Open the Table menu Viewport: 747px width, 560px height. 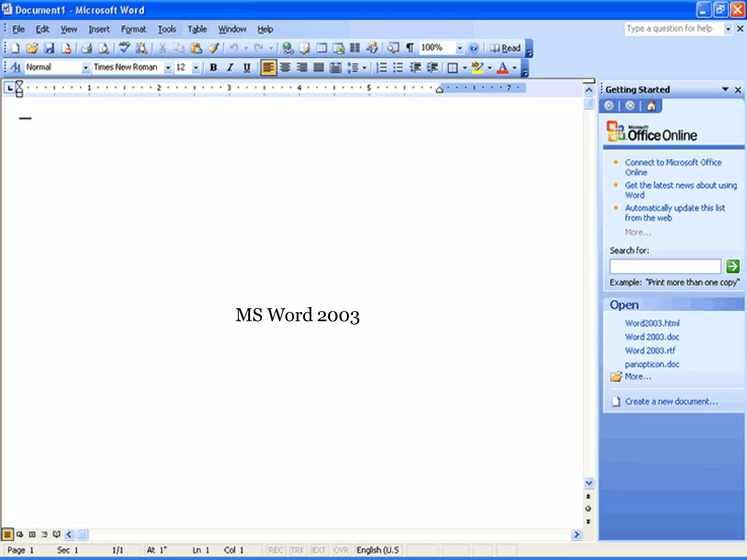click(197, 29)
